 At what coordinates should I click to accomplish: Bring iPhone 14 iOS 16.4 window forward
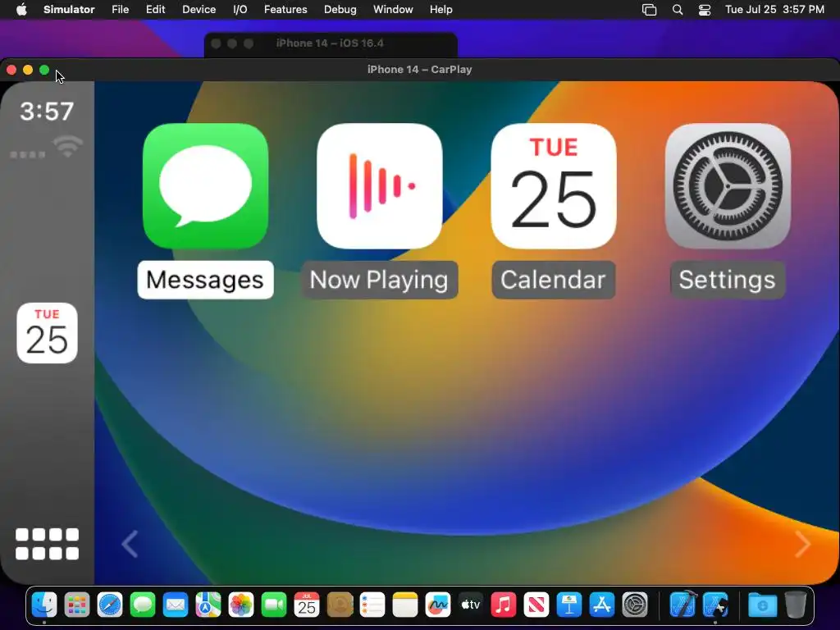(x=331, y=43)
